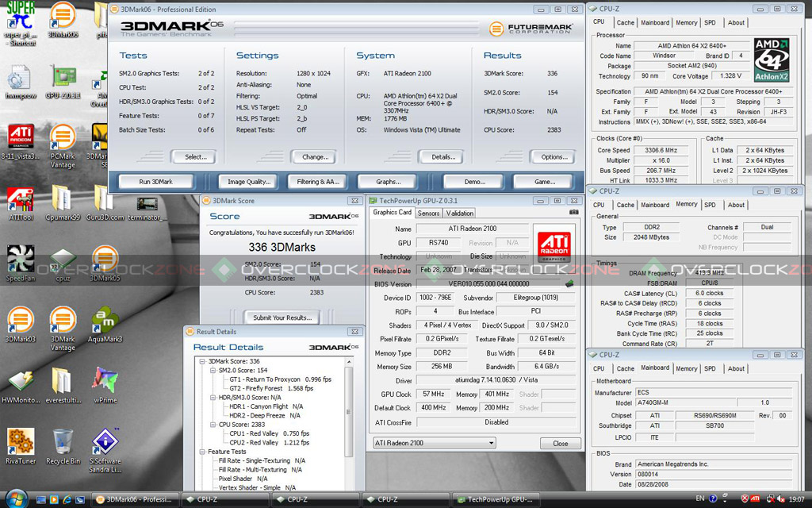Open Filtering & AA... in 3DMark06
The width and height of the screenshot is (812, 508).
pos(317,182)
